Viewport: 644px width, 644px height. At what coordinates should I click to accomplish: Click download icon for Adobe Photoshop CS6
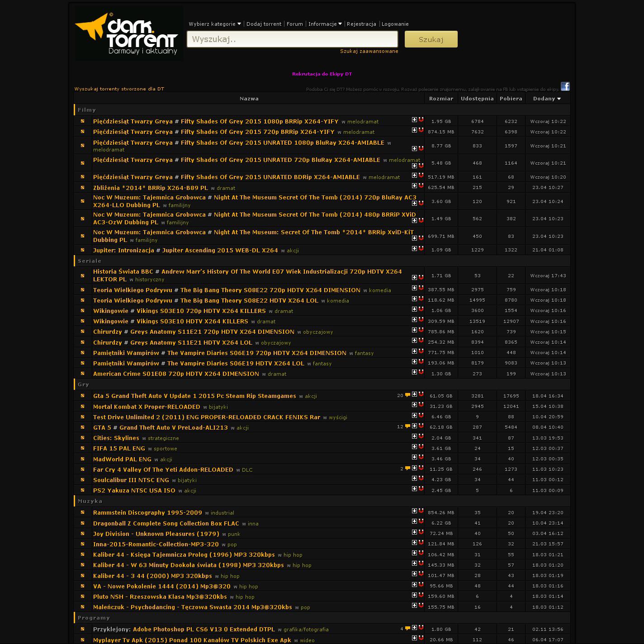pyautogui.click(x=414, y=628)
